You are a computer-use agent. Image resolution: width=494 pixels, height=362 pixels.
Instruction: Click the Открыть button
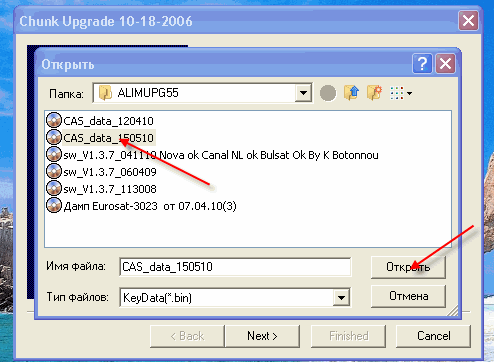point(408,267)
